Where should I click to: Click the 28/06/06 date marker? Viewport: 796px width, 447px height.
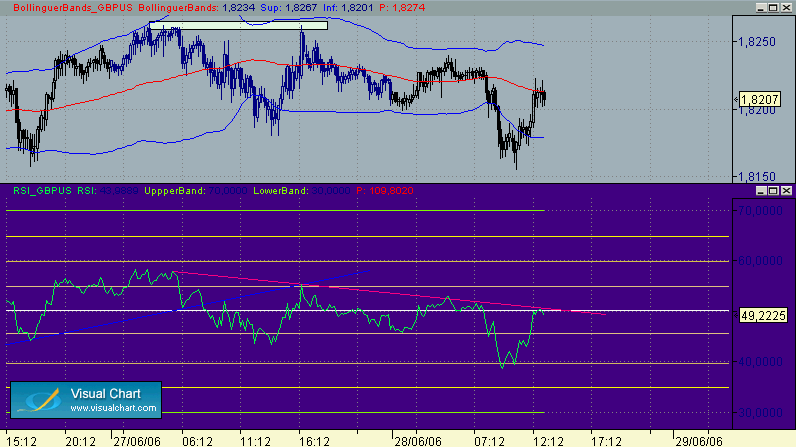[x=418, y=441]
